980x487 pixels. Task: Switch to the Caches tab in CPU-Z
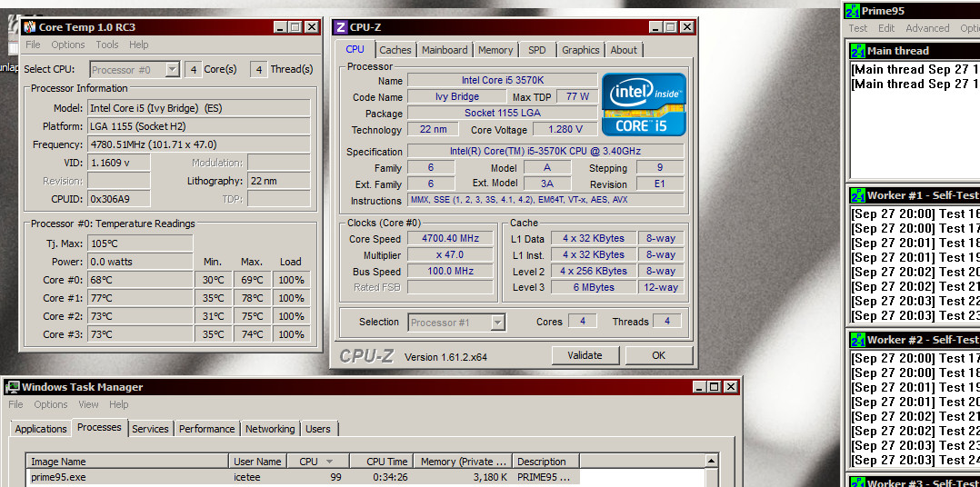(395, 50)
